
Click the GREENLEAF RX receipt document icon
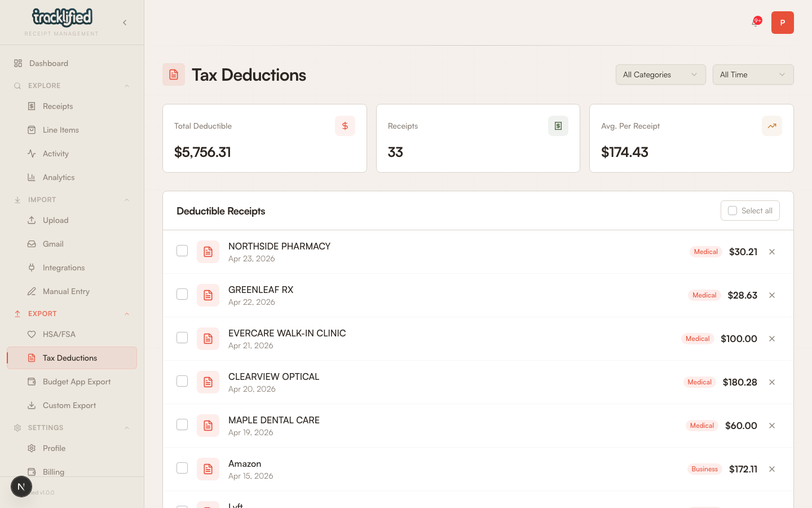pos(208,295)
